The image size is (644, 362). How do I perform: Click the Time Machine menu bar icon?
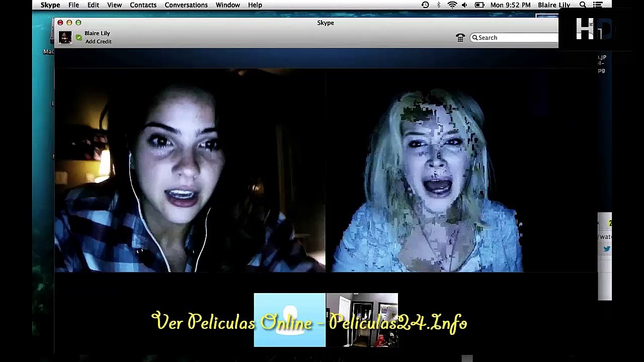coord(425,5)
